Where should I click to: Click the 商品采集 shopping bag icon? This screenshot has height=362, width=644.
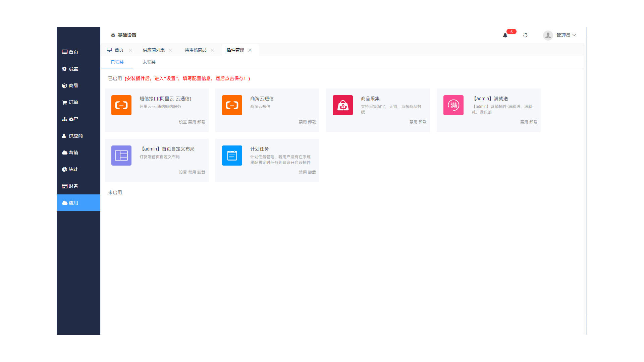click(x=342, y=105)
